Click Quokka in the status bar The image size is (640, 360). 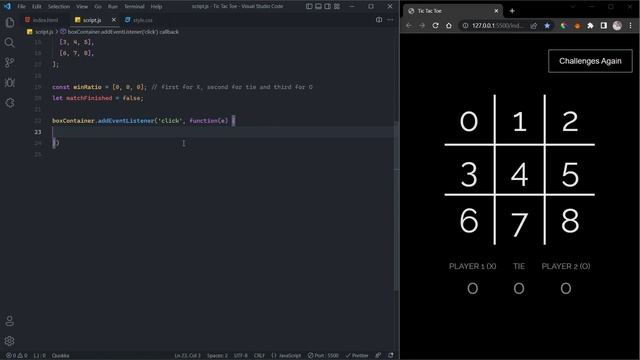tap(60, 356)
